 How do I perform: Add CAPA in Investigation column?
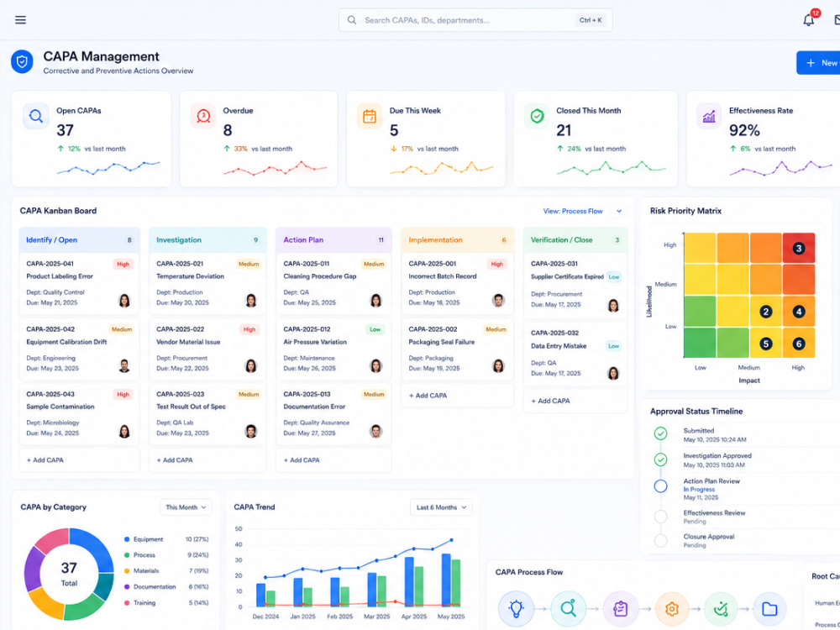[207, 459]
